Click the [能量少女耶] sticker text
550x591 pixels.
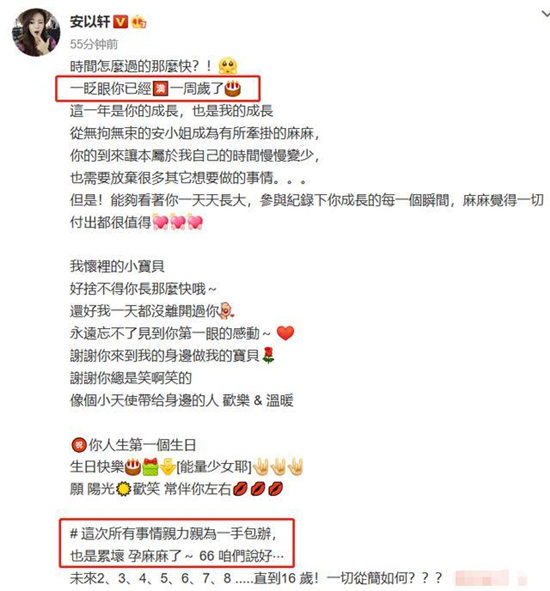[x=214, y=467]
